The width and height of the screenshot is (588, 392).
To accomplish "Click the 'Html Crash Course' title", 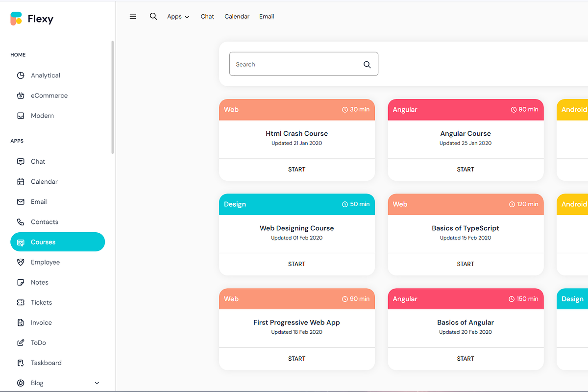I will coord(297,133).
